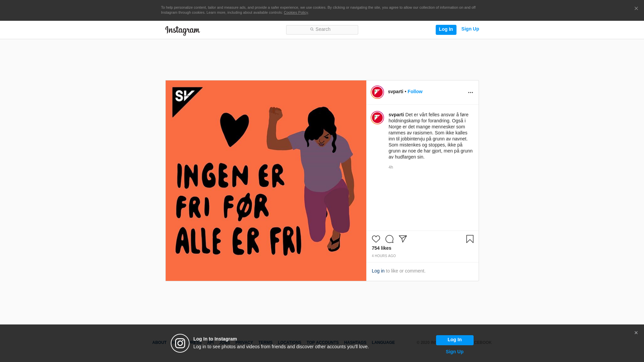Viewport: 644px width, 362px height.
Task: Click the Instagram logo in header
Action: point(182,31)
